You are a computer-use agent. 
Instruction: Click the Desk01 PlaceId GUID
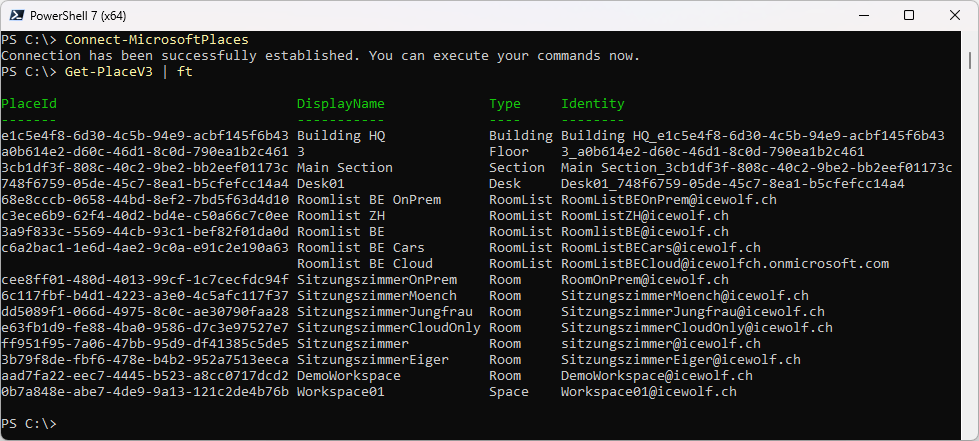tap(145, 184)
